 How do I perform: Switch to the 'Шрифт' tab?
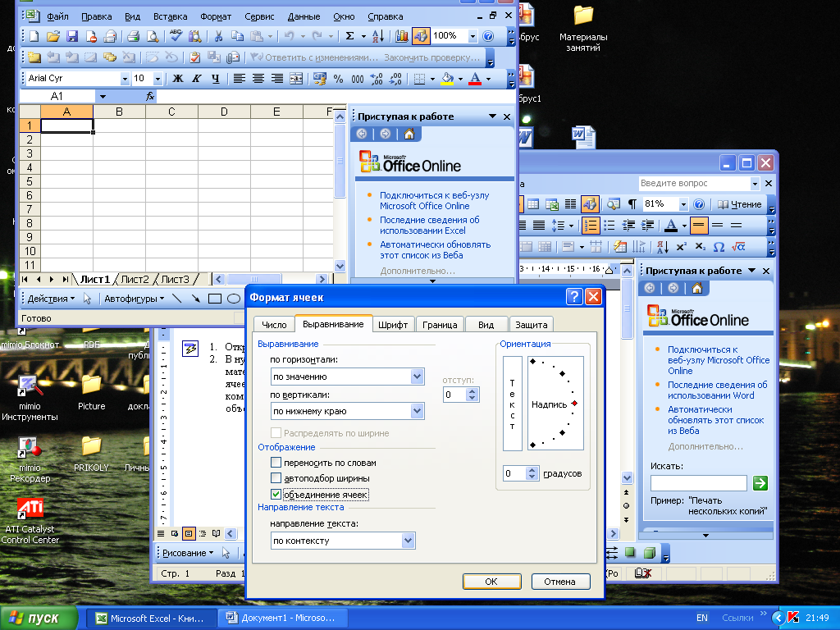pos(393,325)
